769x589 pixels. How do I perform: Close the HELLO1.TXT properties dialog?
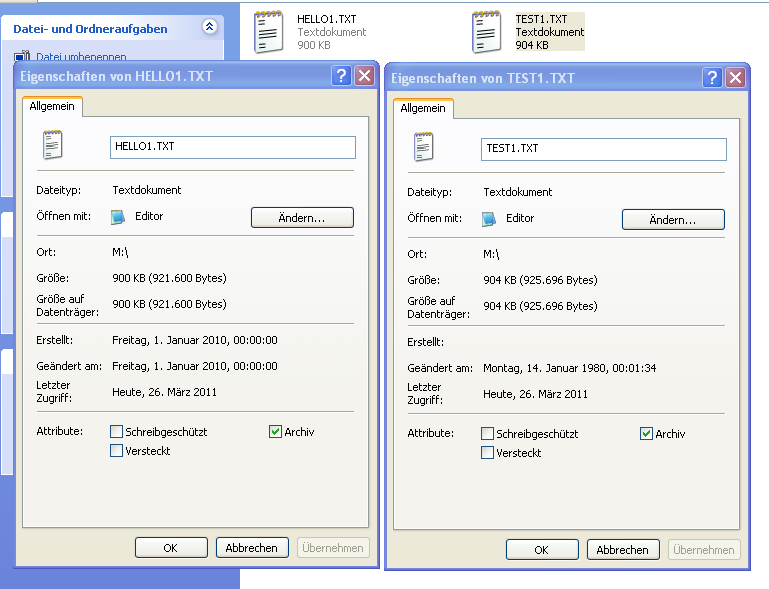pyautogui.click(x=364, y=76)
